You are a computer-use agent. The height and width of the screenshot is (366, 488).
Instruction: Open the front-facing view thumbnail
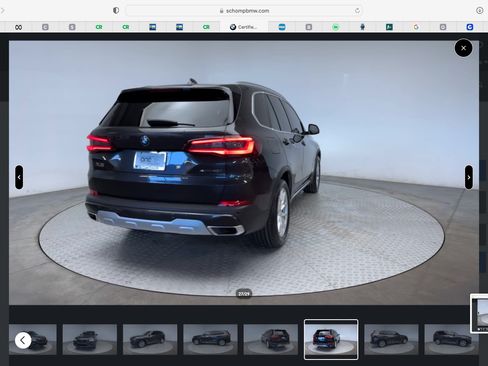(90, 339)
